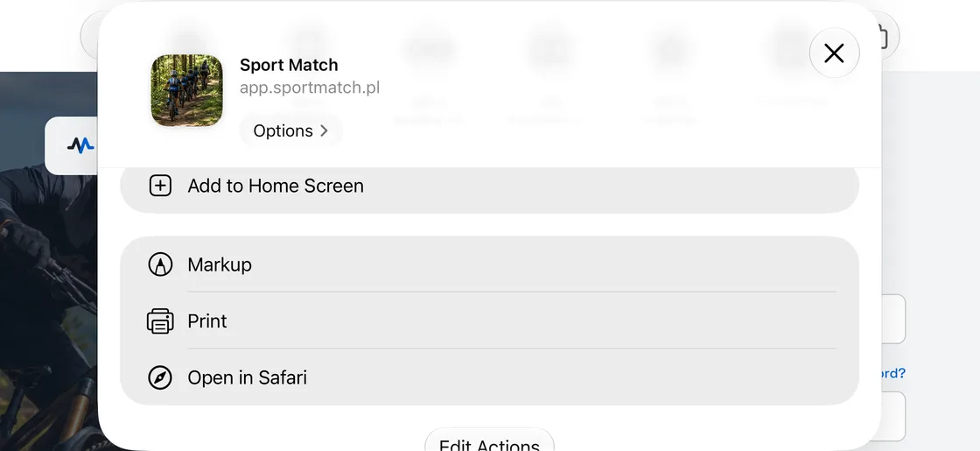The width and height of the screenshot is (980, 451).
Task: Tap the Sport Match title text
Action: click(289, 65)
